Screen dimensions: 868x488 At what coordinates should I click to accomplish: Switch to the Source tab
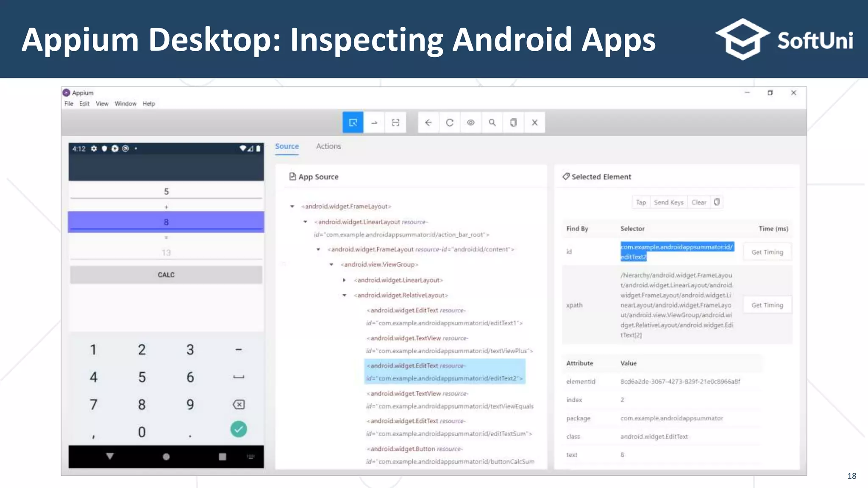[x=287, y=146]
